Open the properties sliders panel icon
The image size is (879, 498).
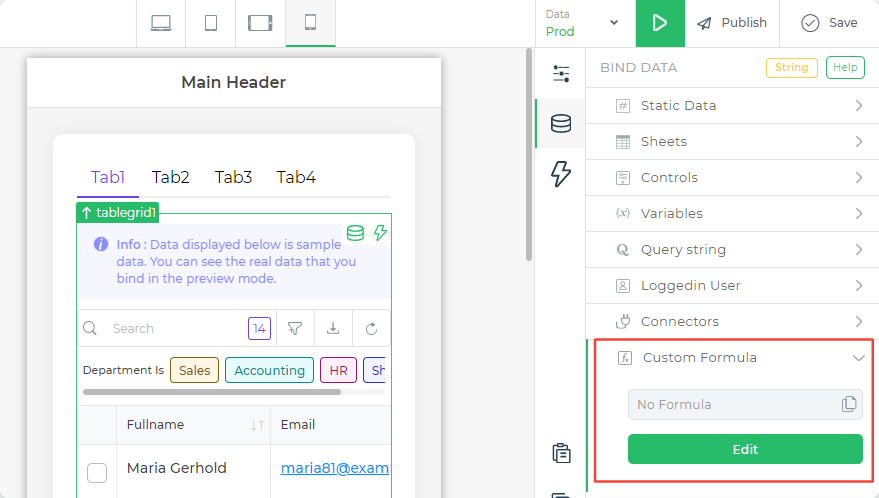[561, 74]
